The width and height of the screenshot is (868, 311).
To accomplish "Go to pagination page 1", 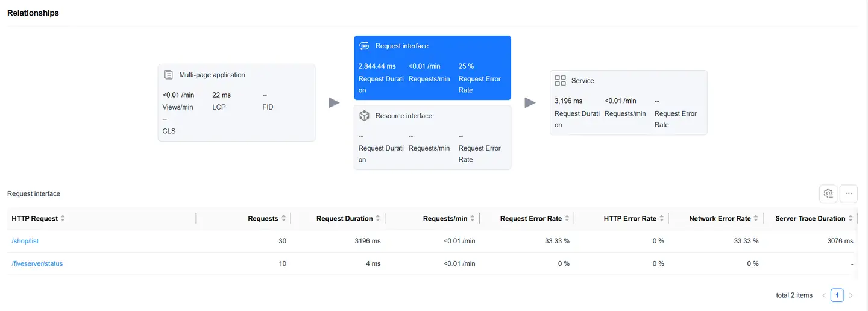I will pos(837,295).
